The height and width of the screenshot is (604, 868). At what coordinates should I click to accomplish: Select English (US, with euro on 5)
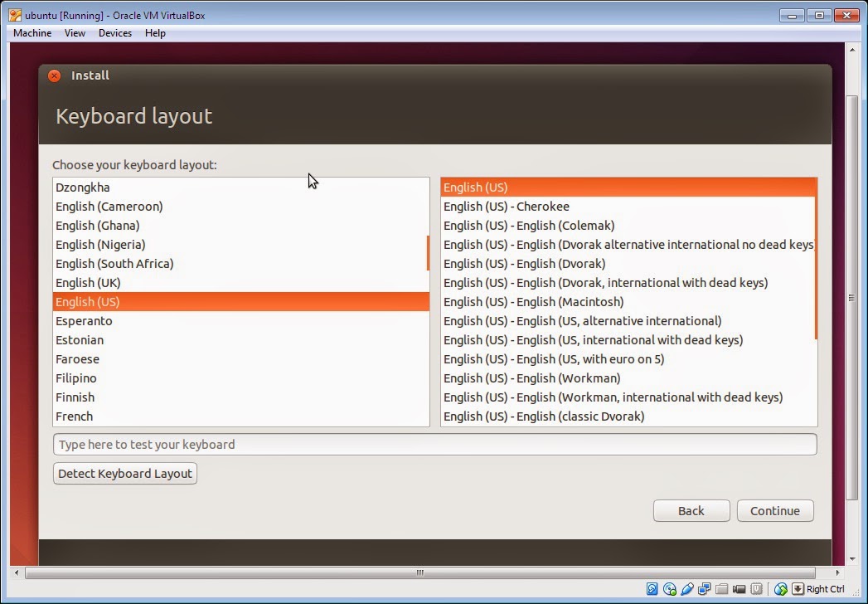628,359
